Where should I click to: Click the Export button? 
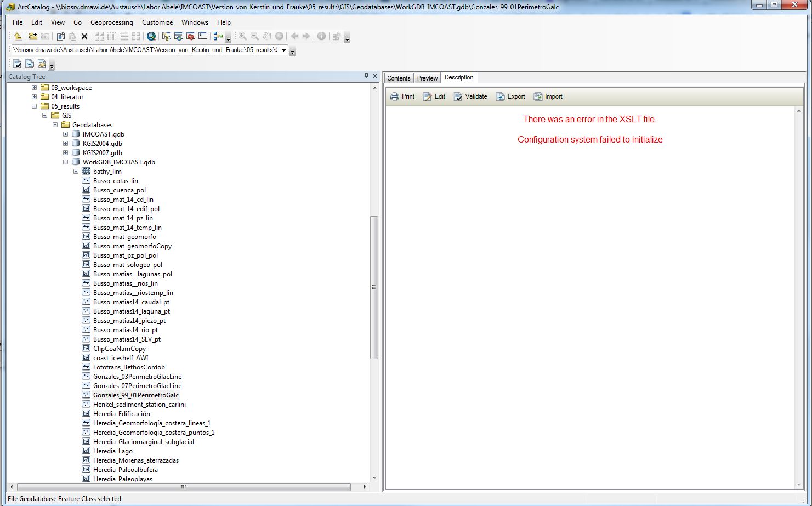(510, 96)
